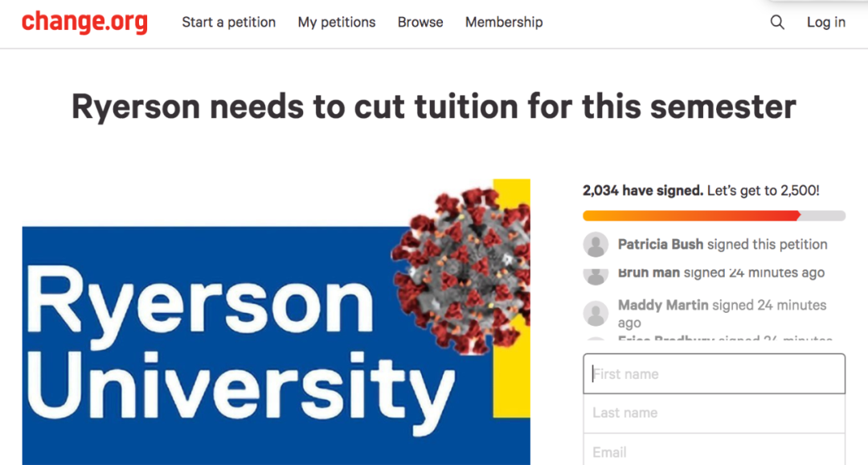
Task: Click Patricia Bush's avatar icon
Action: [x=596, y=245]
